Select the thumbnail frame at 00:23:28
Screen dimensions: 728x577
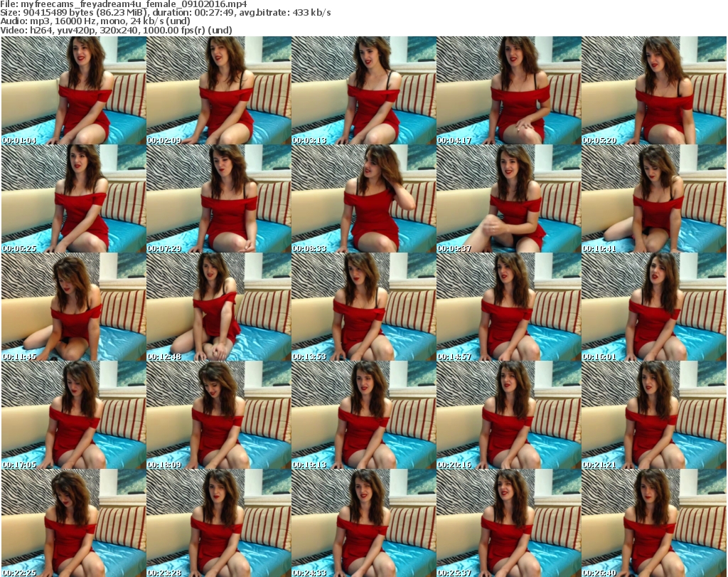219,523
